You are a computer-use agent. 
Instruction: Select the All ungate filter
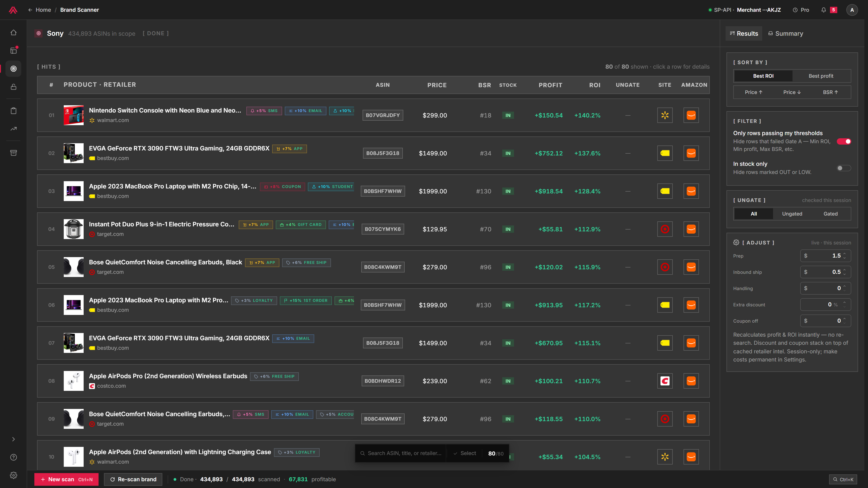pyautogui.click(x=754, y=214)
